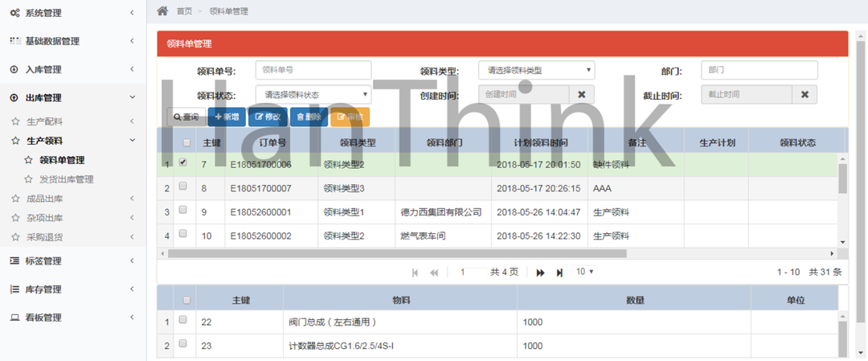
Task: Go to the first page of results
Action: (x=415, y=273)
